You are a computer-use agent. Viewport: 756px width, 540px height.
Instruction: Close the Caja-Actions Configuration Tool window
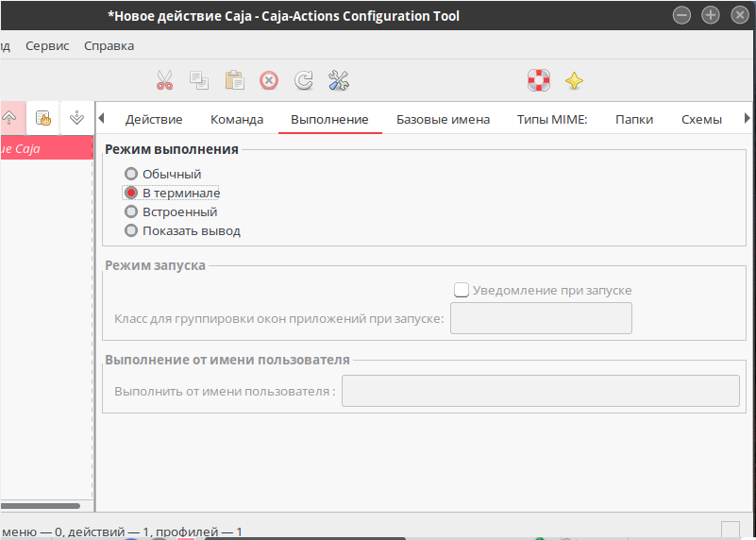click(x=740, y=15)
